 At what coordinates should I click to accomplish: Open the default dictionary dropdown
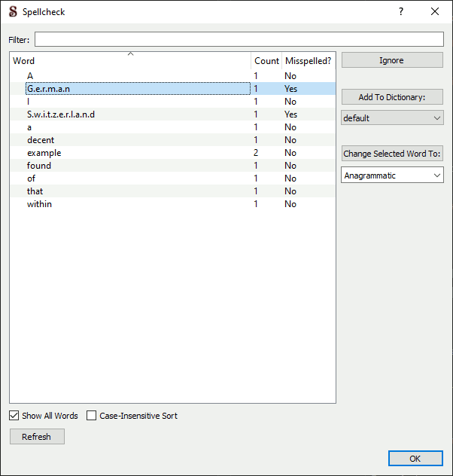pyautogui.click(x=392, y=118)
